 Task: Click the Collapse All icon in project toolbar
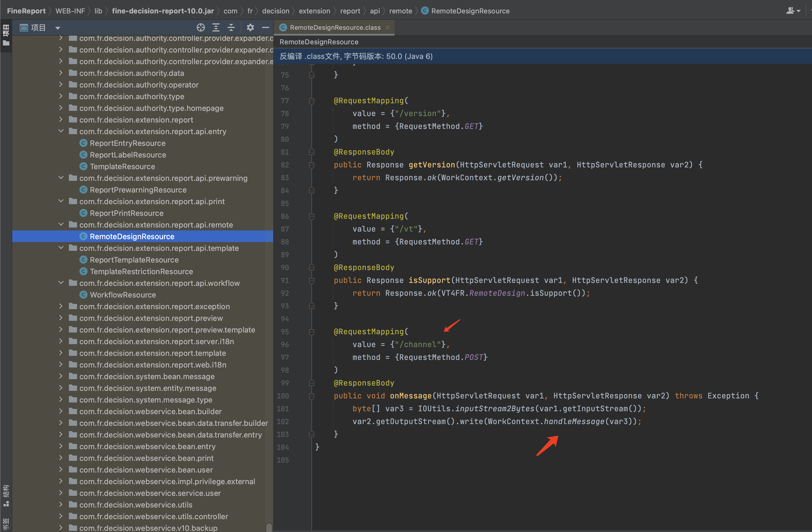pos(231,28)
